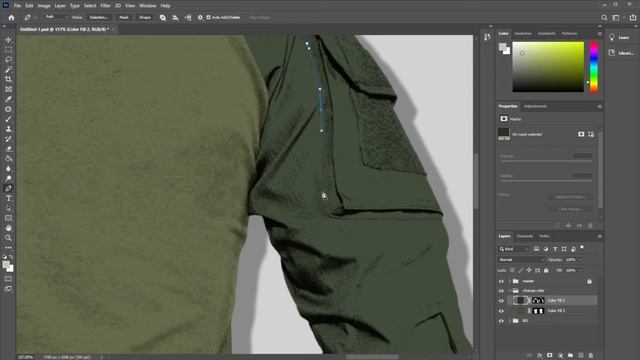Open path operations icon in options bar

point(163,18)
